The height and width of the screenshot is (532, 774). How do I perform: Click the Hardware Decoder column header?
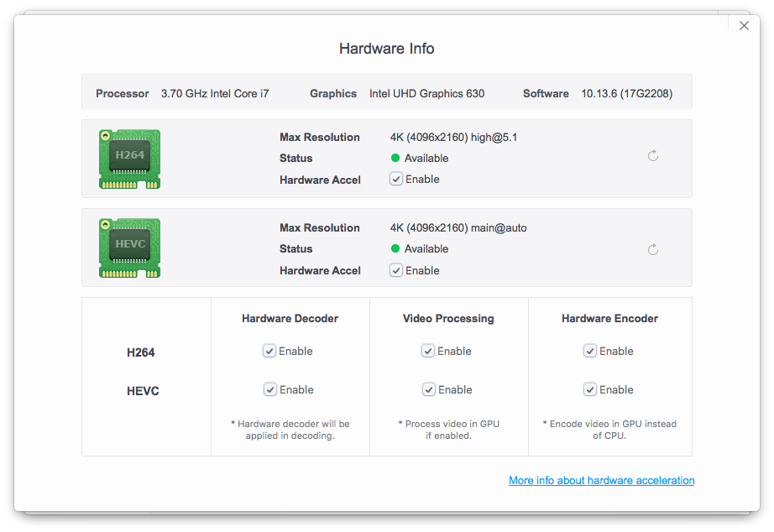click(x=290, y=318)
